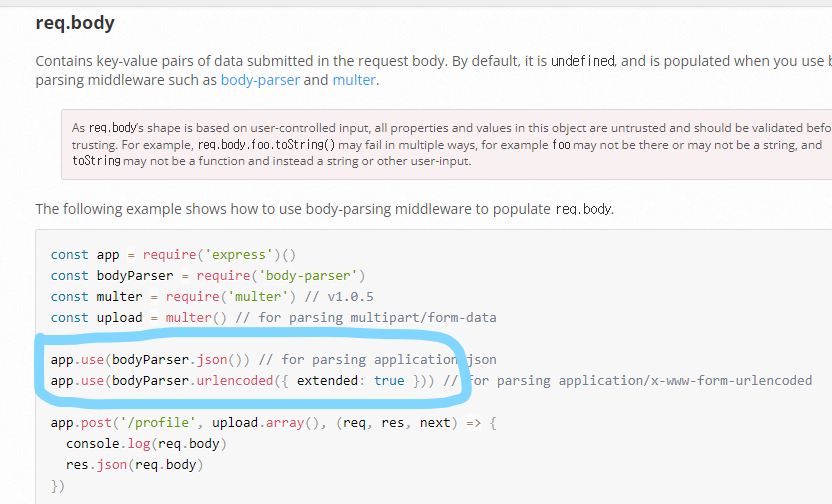Click the res.json(req.body) line
Image resolution: width=832 pixels, height=504 pixels.
pyautogui.click(x=135, y=465)
